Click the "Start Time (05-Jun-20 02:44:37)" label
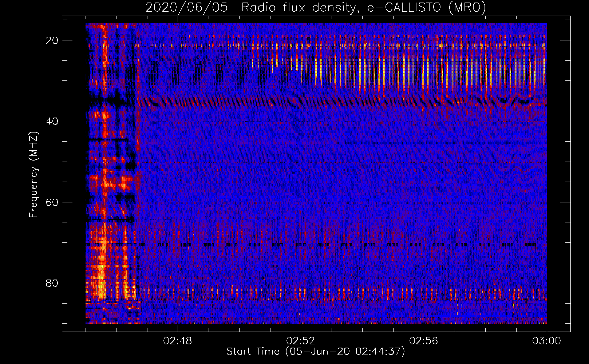Image resolution: width=589 pixels, height=364 pixels. click(x=316, y=352)
